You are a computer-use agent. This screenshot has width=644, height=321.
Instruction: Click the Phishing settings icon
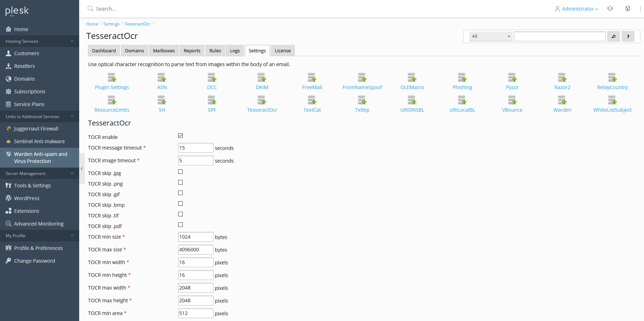click(x=462, y=77)
